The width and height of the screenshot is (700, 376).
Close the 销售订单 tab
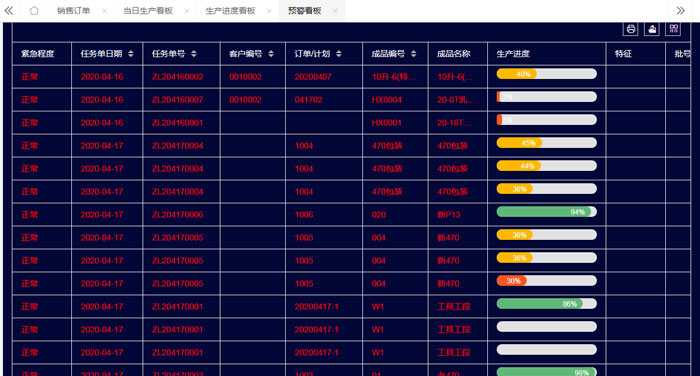tap(104, 11)
